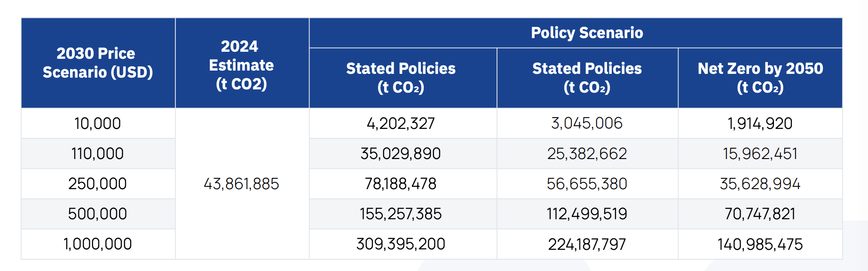Select the "Net Zero by 2050" column header
Image resolution: width=868 pixels, height=271 pixels.
[x=760, y=78]
